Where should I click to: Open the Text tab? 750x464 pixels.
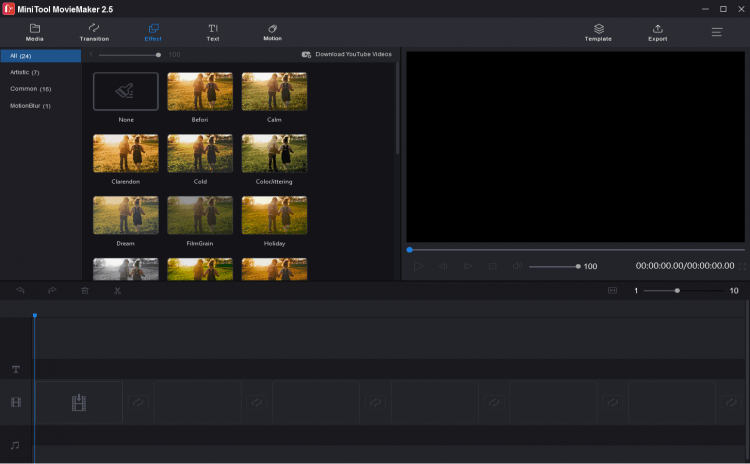213,32
